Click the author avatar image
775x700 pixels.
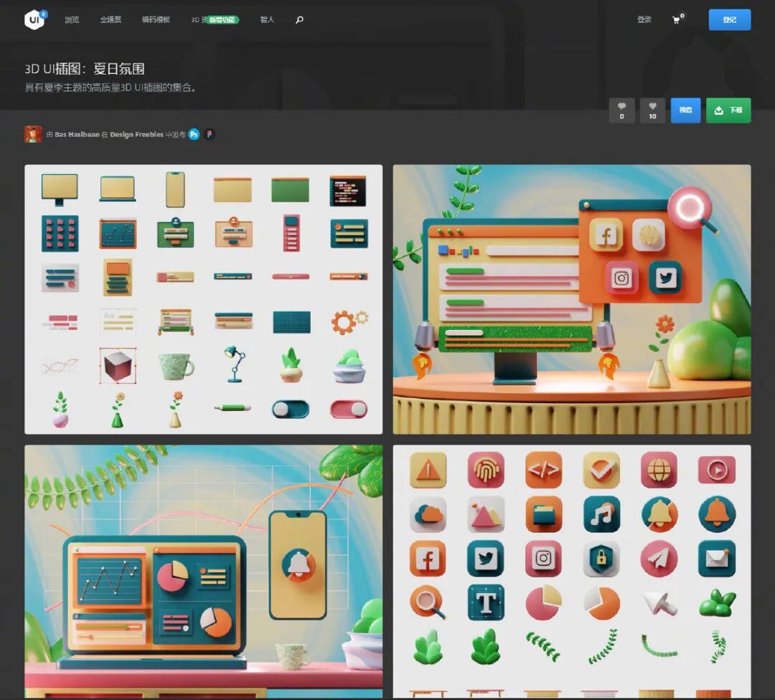pos(33,134)
